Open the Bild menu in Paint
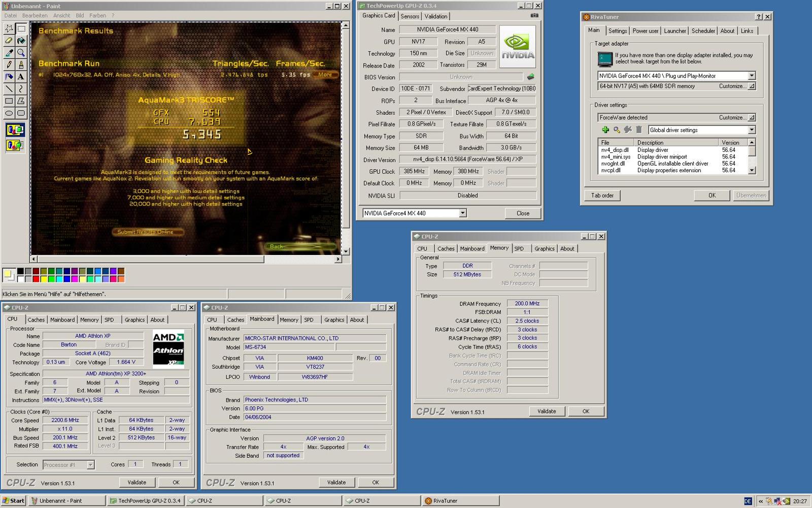This screenshot has height=508, width=812. coord(80,15)
